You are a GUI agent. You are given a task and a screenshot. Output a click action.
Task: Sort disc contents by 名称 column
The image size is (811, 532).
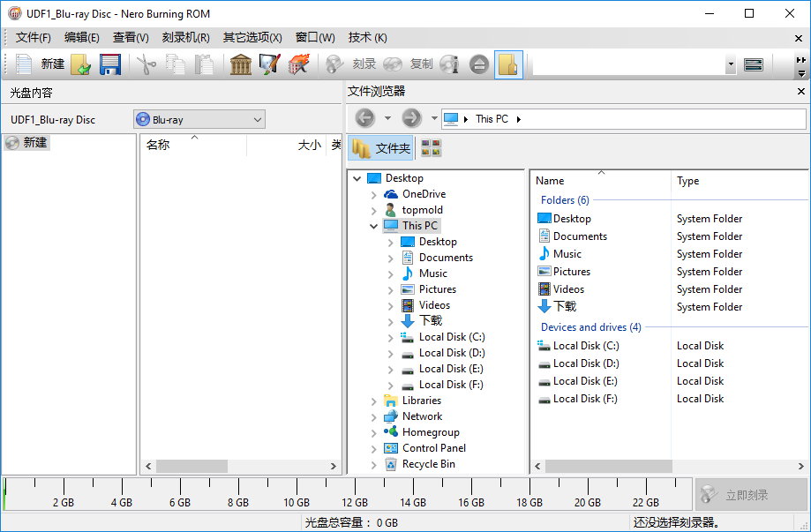click(x=193, y=145)
